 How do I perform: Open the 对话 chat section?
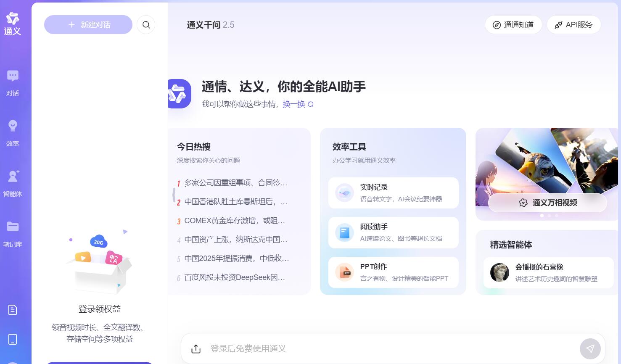(x=13, y=82)
